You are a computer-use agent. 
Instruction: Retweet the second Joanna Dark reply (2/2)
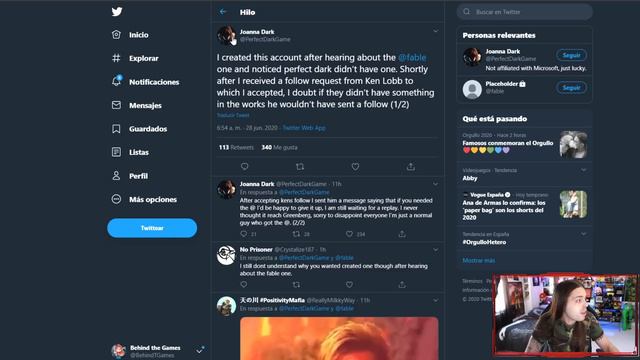point(296,234)
